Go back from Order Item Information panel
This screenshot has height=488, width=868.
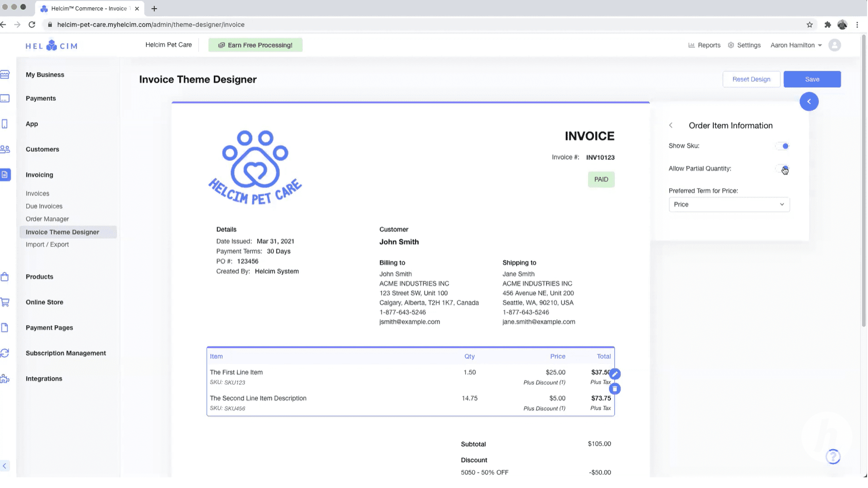click(671, 125)
